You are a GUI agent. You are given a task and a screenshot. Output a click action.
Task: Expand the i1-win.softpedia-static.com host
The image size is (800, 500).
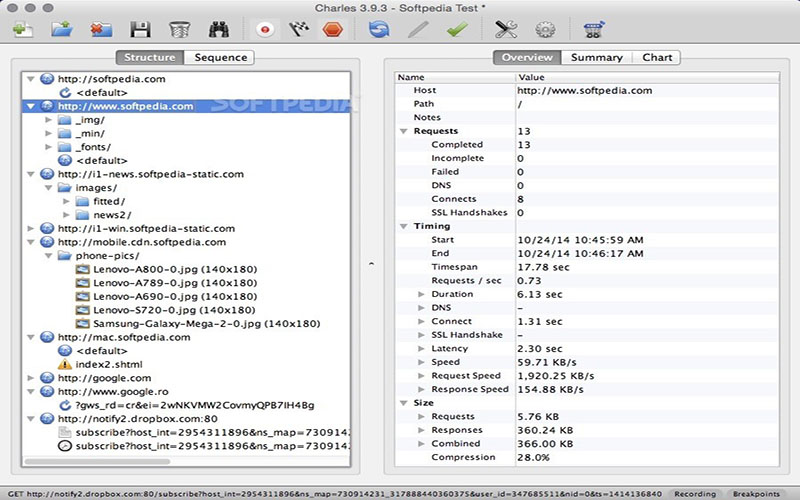(x=31, y=229)
